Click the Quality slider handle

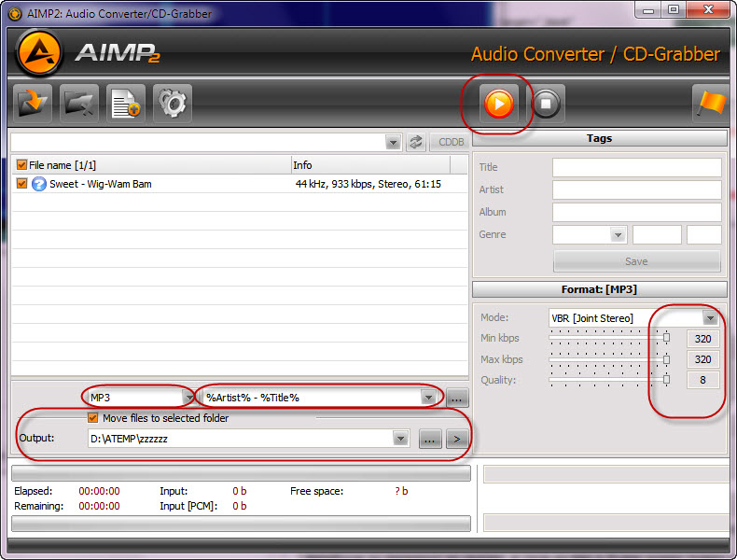coord(666,380)
